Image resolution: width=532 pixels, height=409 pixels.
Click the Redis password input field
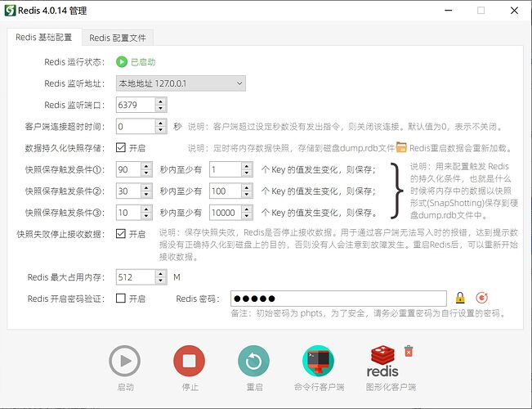[338, 299]
